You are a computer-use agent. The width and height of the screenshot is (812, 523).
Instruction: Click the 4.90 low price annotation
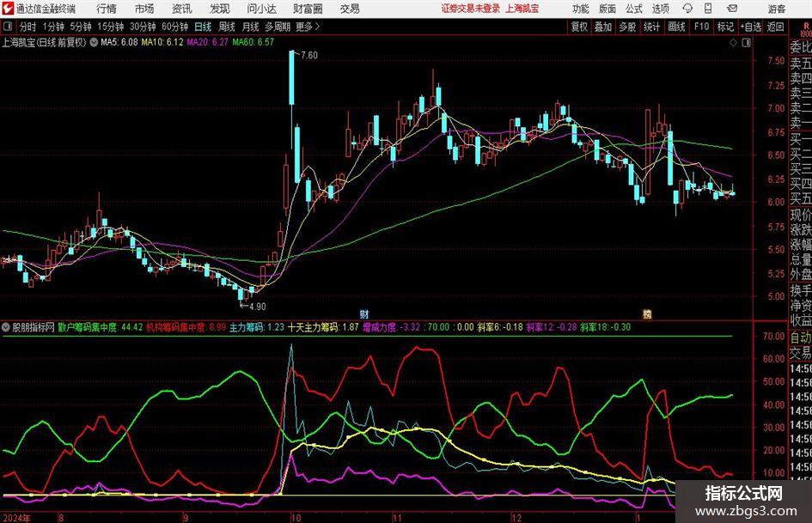click(258, 307)
